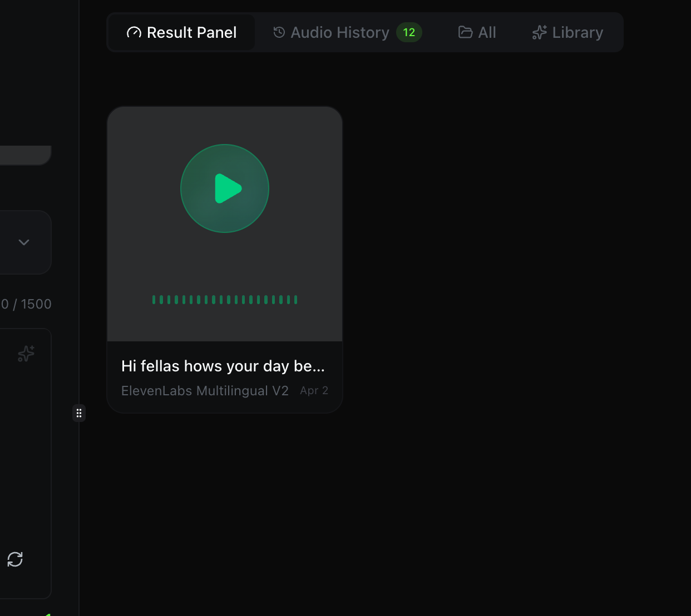This screenshot has height=616, width=691.
Task: Click the green waveform visualization bars
Action: 224,299
